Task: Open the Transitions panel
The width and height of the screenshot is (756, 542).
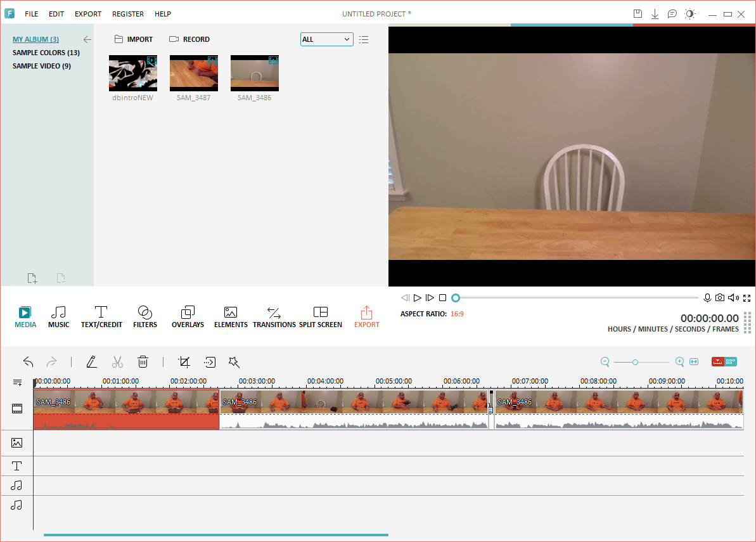Action: (x=274, y=316)
